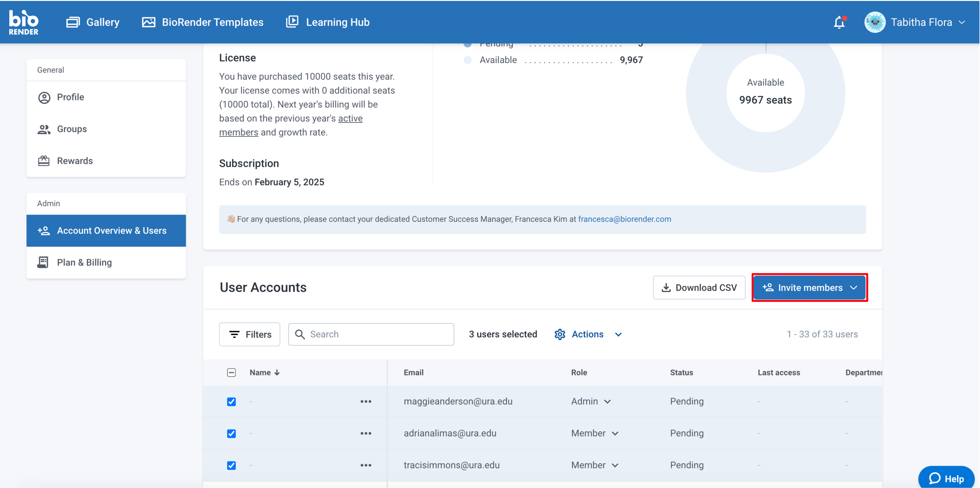Click the filter lines icon

(x=234, y=334)
